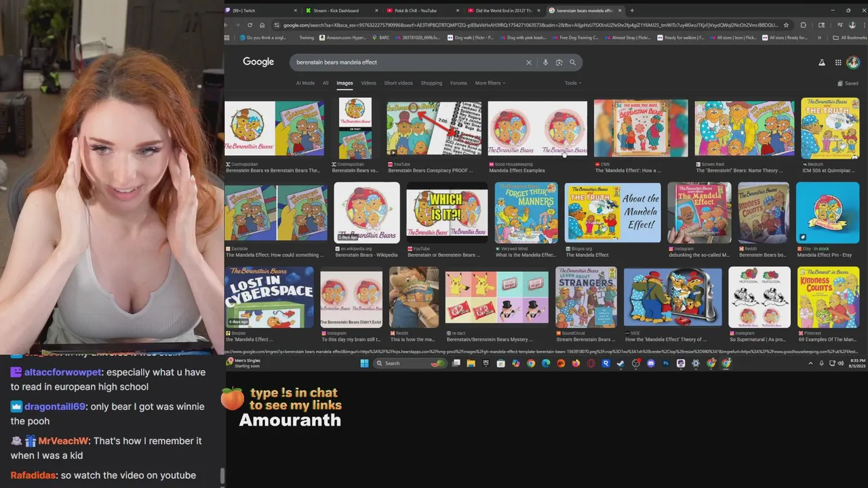
Task: Expand the Tools dropdown
Action: [x=573, y=83]
